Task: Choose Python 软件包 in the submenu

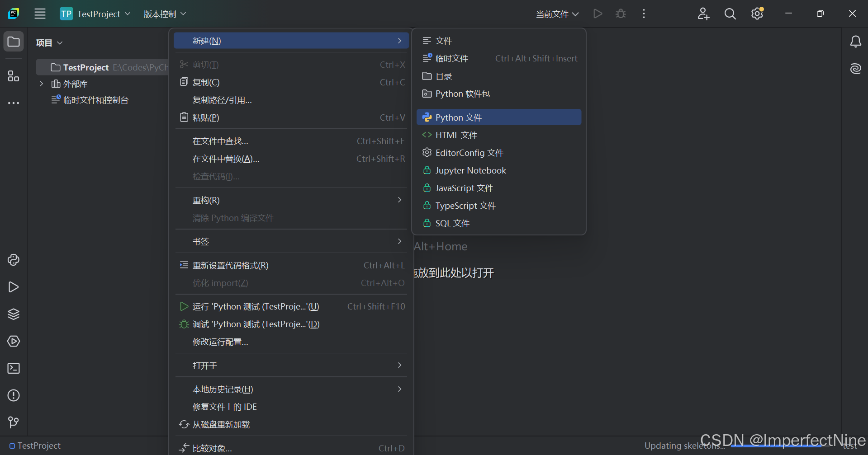Action: pyautogui.click(x=499, y=94)
